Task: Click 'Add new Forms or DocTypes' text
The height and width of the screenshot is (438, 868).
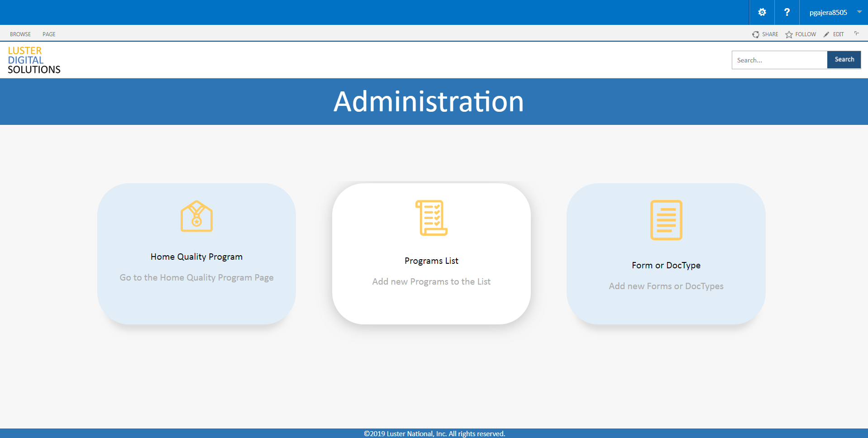Action: coord(666,286)
